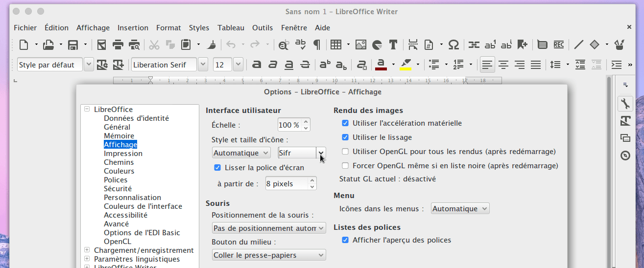
Task: Open the Liberation Serif font name dropdown arrow
Action: (x=204, y=65)
